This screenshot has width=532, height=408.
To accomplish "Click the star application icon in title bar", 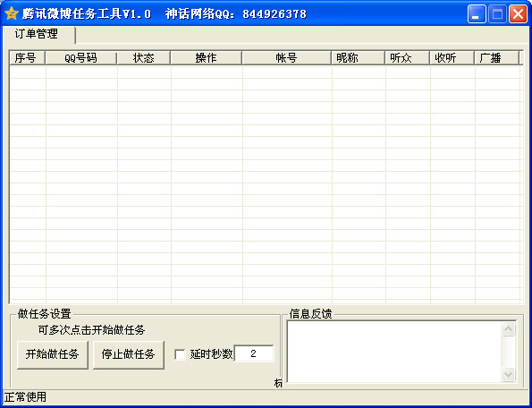I will pyautogui.click(x=12, y=13).
